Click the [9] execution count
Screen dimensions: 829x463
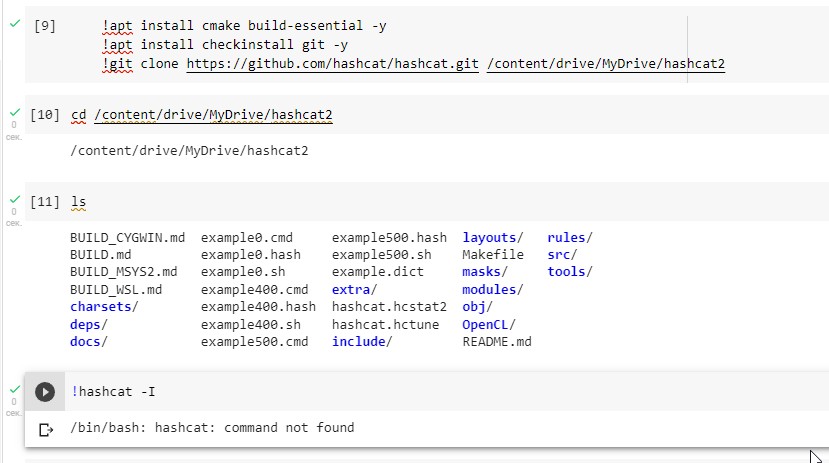[45, 26]
